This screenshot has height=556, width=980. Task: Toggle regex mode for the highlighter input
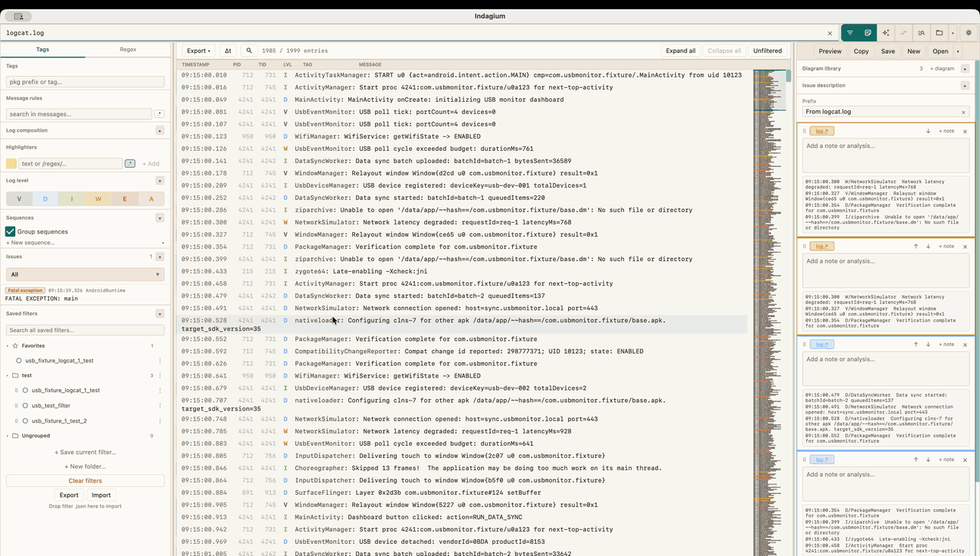pos(130,163)
